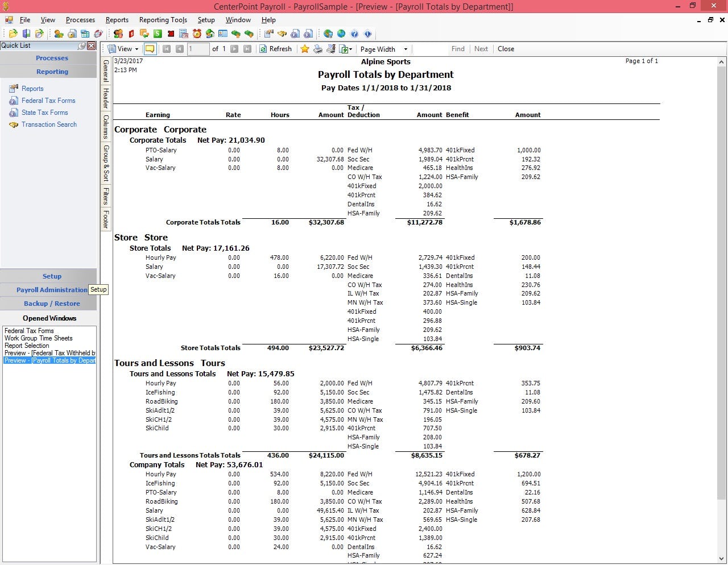Viewport: 728px width, 565px height.
Task: Open the View dropdown in preview toolbar
Action: tap(123, 49)
